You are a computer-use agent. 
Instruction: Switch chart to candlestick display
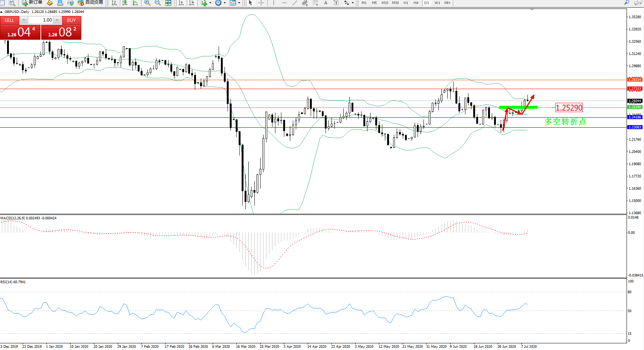pos(125,3)
